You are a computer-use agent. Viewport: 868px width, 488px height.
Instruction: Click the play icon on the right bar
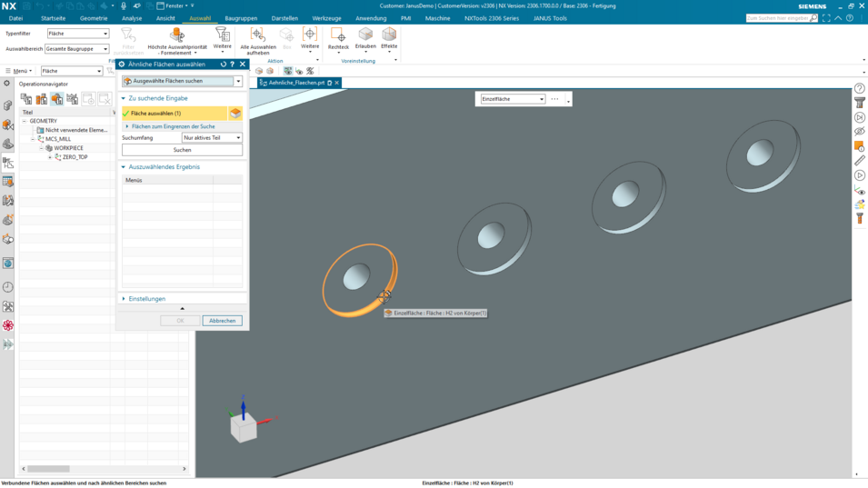[859, 175]
